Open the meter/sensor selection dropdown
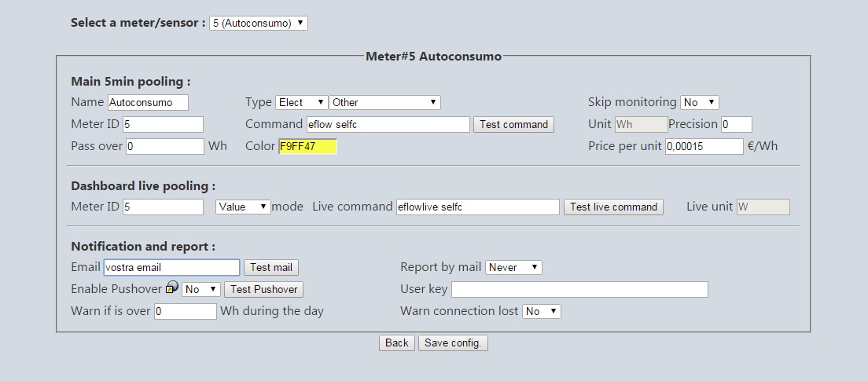 point(259,24)
